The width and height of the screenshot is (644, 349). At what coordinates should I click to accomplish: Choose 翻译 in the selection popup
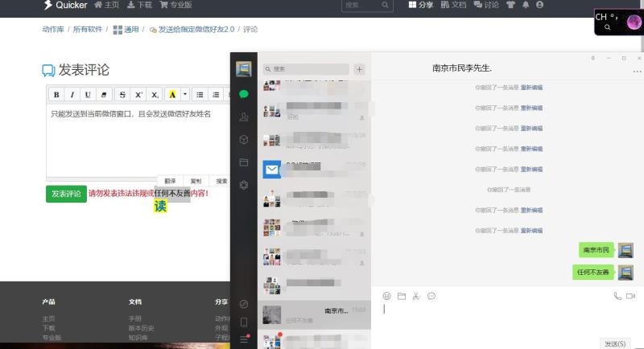170,181
